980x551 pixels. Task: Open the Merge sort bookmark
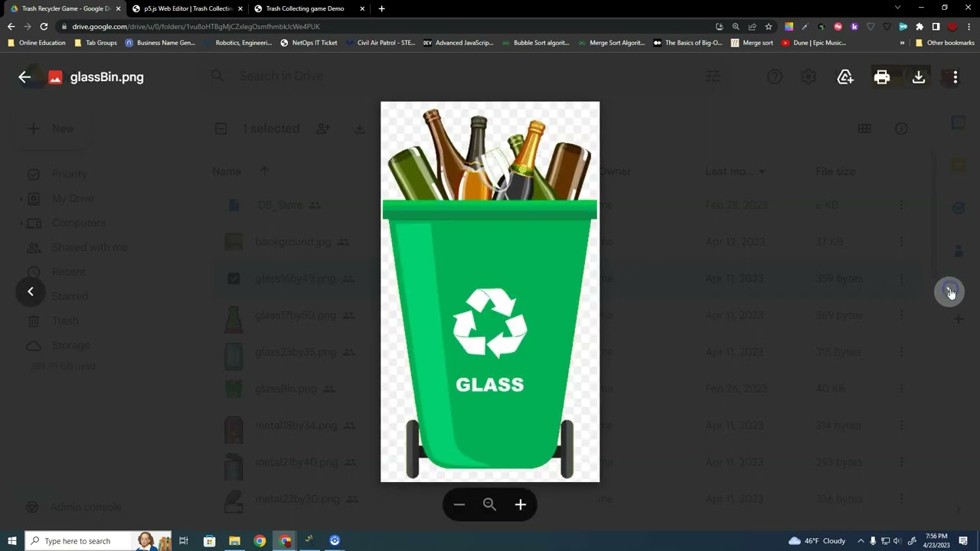[752, 43]
